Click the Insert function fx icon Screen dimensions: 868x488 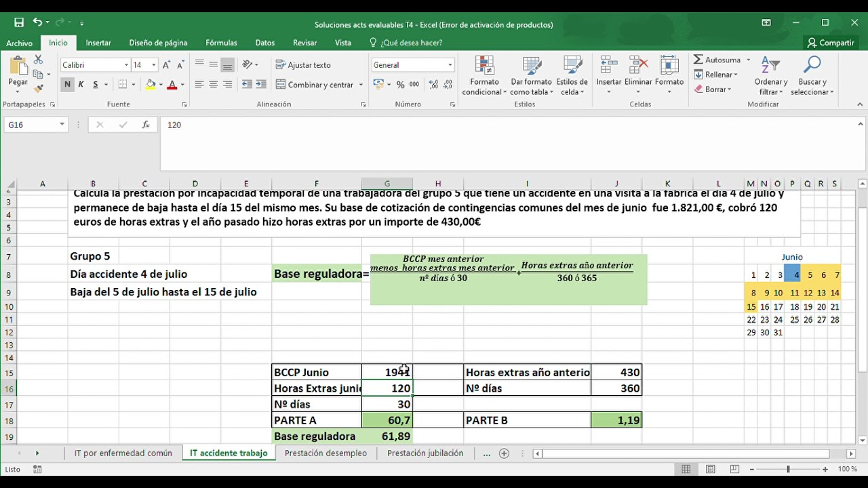tap(146, 125)
